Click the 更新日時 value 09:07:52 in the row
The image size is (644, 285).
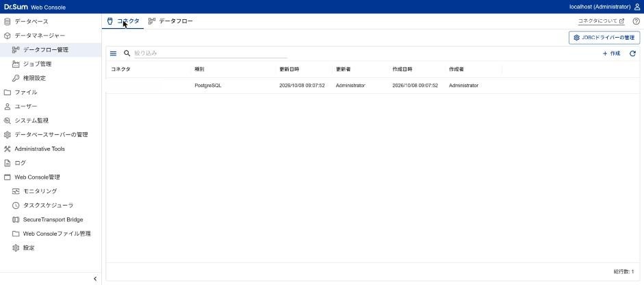coord(315,86)
